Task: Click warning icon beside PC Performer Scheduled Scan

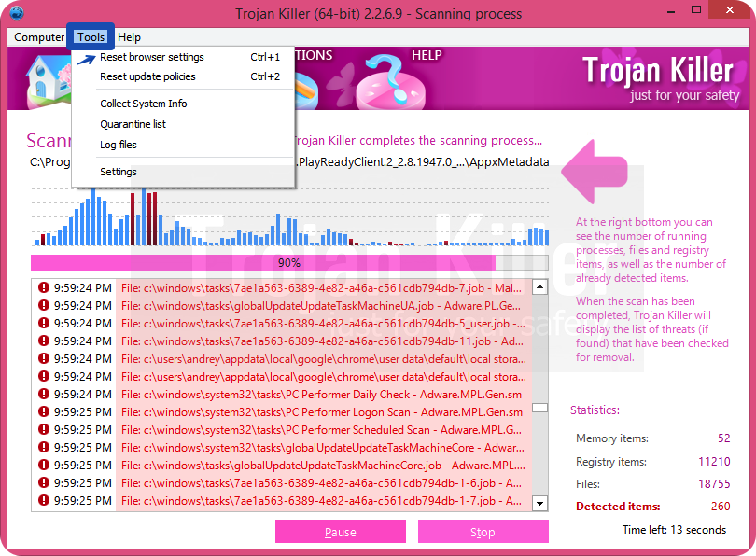Action: point(43,430)
